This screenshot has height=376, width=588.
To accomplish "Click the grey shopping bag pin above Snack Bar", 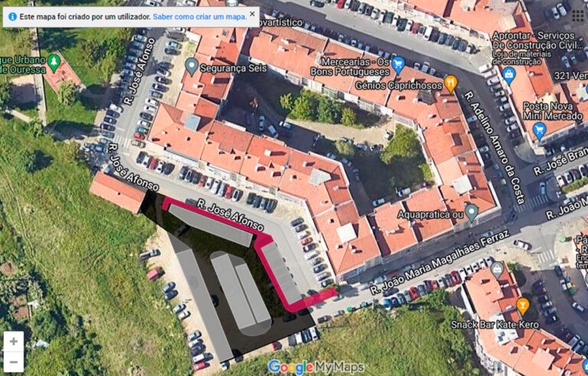I will click(x=497, y=271).
